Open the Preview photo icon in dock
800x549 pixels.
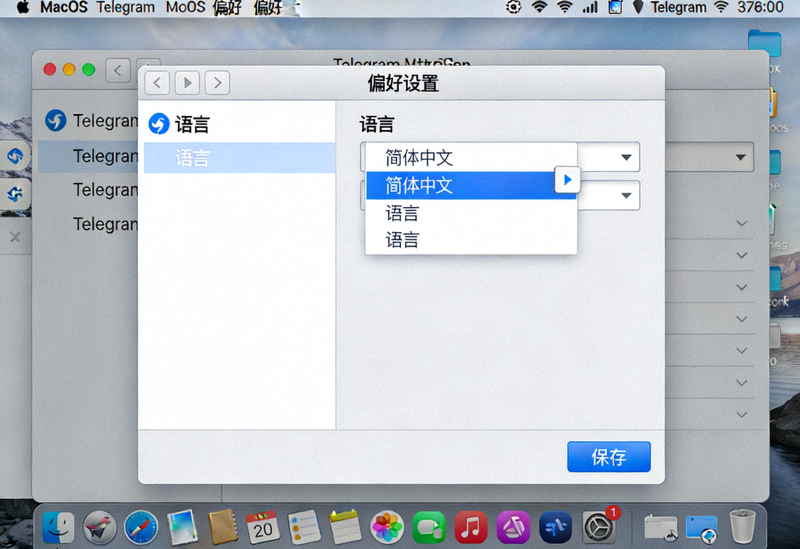[182, 527]
